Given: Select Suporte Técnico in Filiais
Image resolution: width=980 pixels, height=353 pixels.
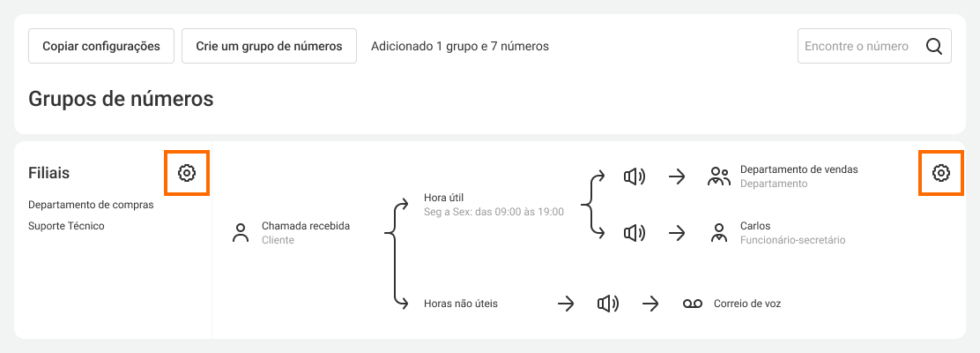Looking at the screenshot, I should 66,226.
